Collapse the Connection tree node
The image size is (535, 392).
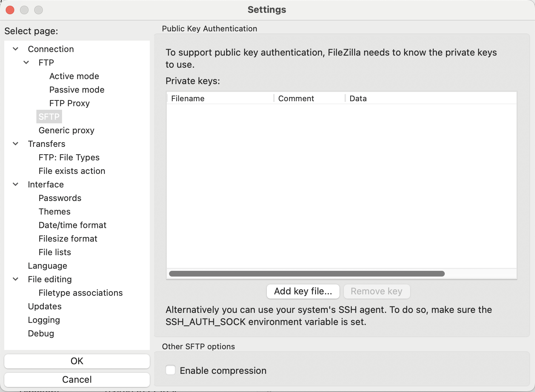16,49
